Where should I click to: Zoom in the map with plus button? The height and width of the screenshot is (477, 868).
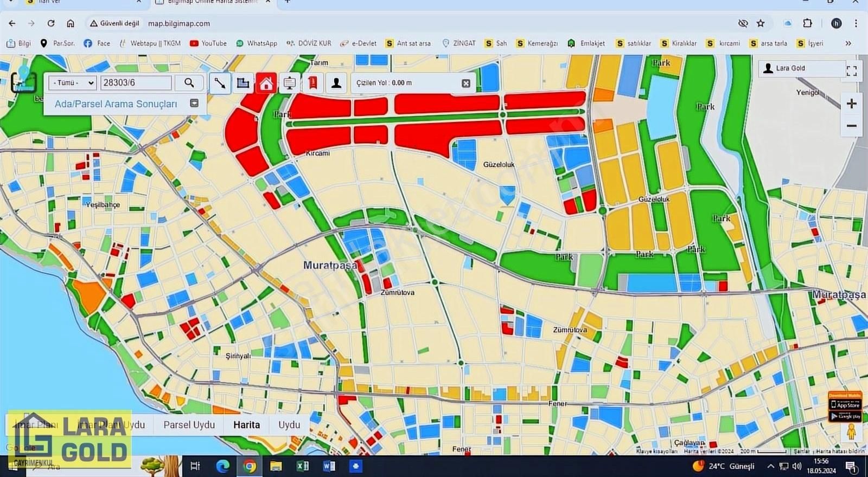[x=852, y=104]
